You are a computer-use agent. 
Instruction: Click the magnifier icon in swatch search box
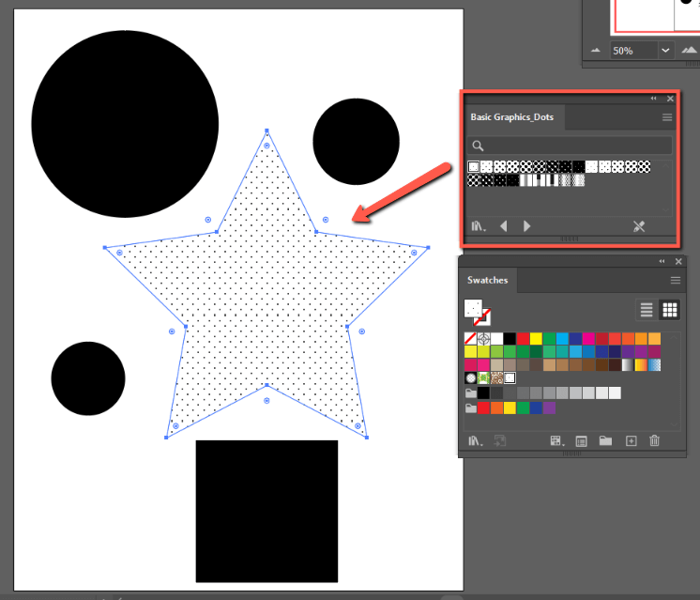click(x=478, y=146)
